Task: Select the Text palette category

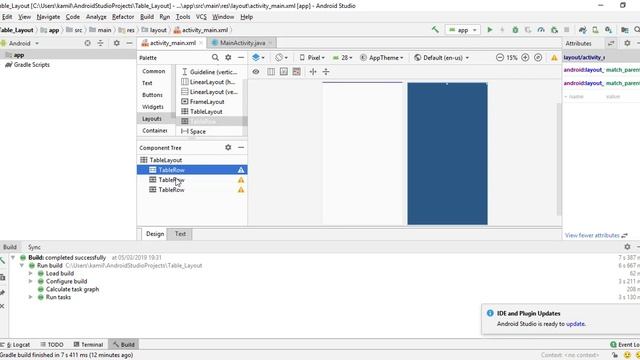Action: coord(147,83)
